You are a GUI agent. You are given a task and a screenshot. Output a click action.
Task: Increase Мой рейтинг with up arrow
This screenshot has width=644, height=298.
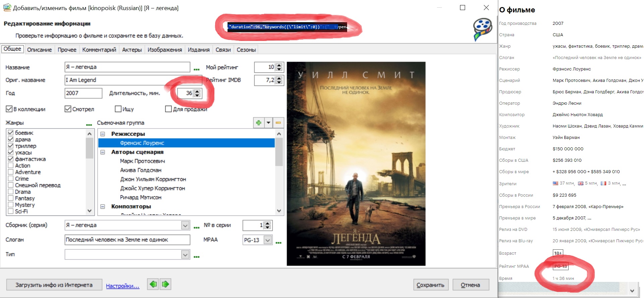tap(279, 65)
